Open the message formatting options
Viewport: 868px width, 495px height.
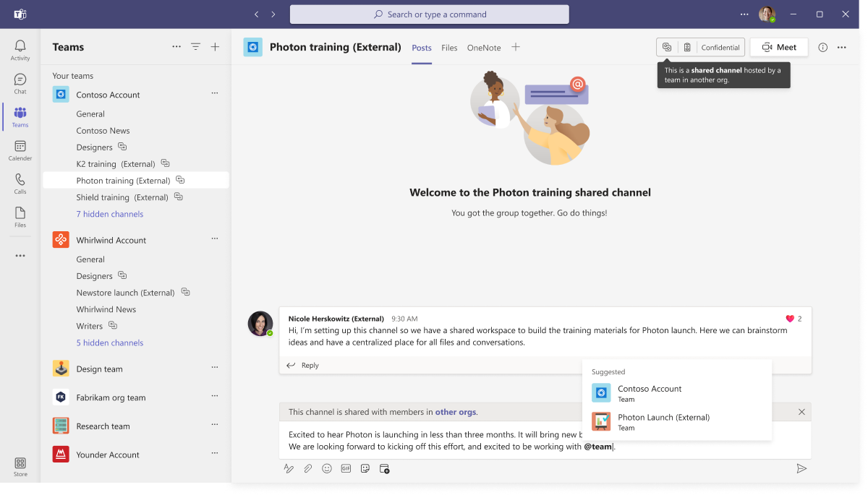tap(289, 468)
